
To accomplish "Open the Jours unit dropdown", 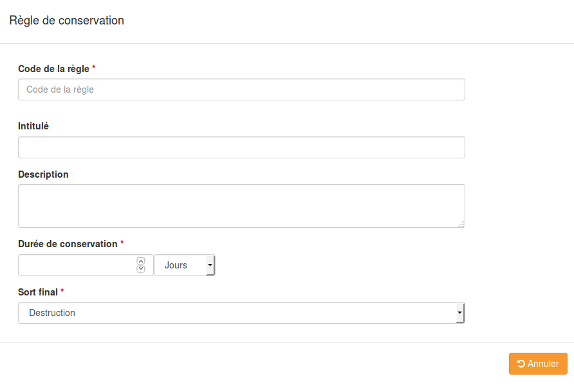I will coord(184,265).
